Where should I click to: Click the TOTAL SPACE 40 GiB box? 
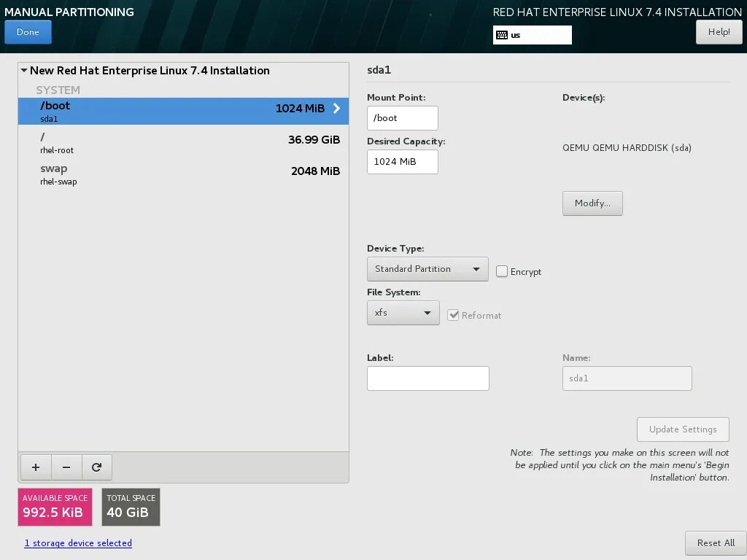131,507
